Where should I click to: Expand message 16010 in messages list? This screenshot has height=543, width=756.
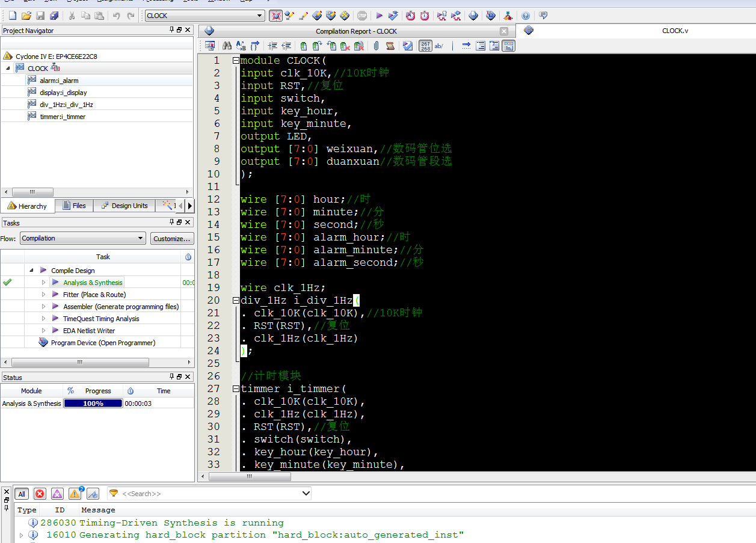(x=22, y=535)
